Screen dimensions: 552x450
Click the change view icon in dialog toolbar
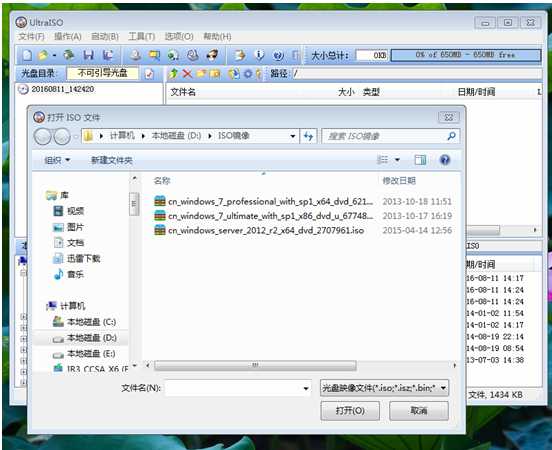[x=382, y=160]
